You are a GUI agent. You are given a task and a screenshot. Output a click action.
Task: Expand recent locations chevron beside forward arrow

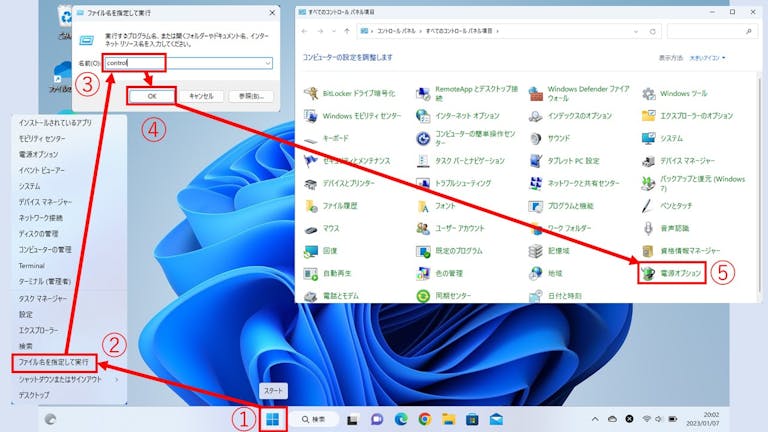click(334, 31)
